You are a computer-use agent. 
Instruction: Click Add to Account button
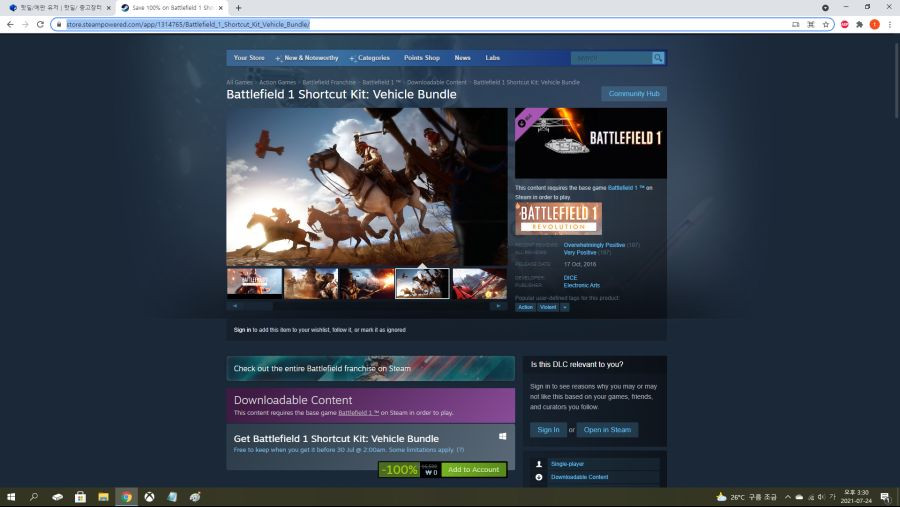474,469
